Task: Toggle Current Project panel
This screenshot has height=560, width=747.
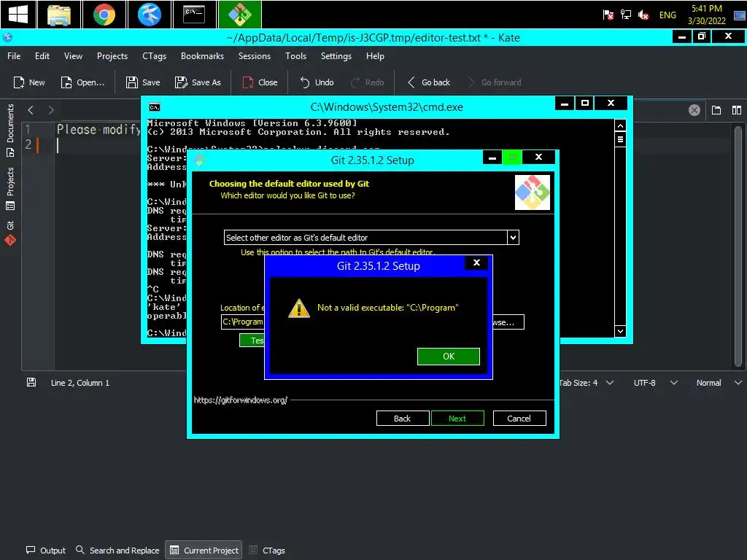Action: click(x=204, y=550)
